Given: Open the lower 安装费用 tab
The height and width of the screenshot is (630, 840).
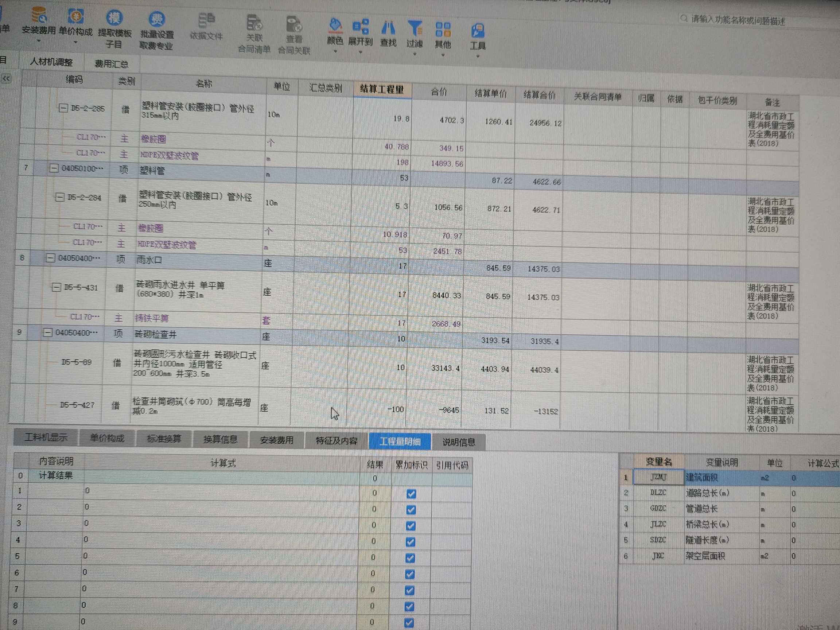Looking at the screenshot, I should coord(276,440).
